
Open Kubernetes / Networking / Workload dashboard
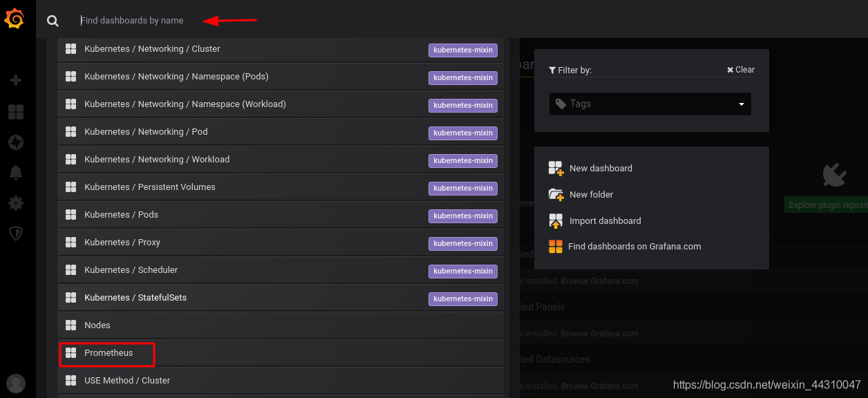(x=281, y=160)
